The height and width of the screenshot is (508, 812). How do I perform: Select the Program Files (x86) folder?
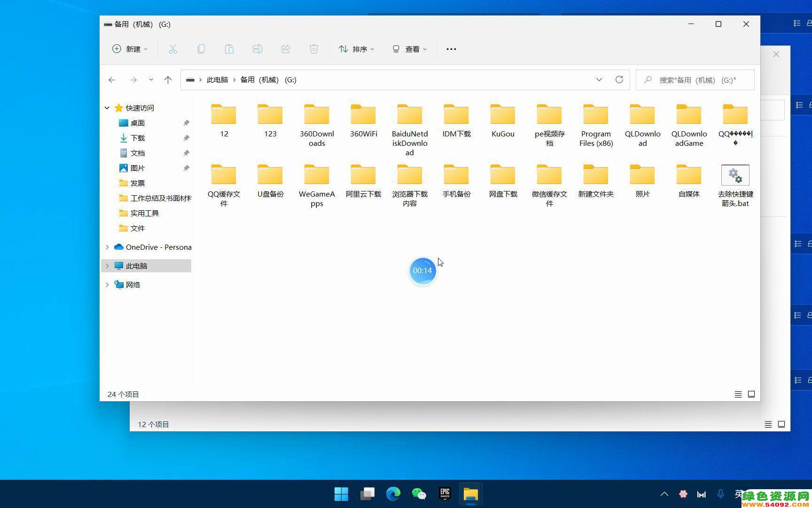596,126
